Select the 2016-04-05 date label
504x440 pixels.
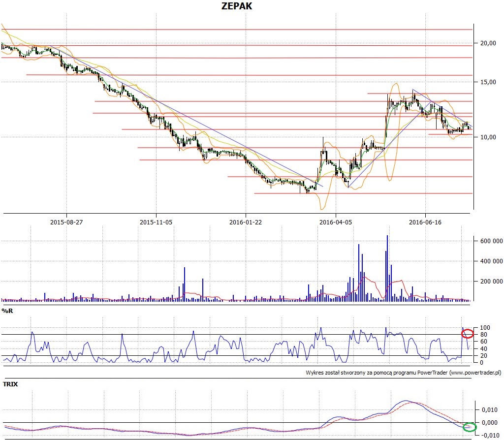tap(336, 222)
